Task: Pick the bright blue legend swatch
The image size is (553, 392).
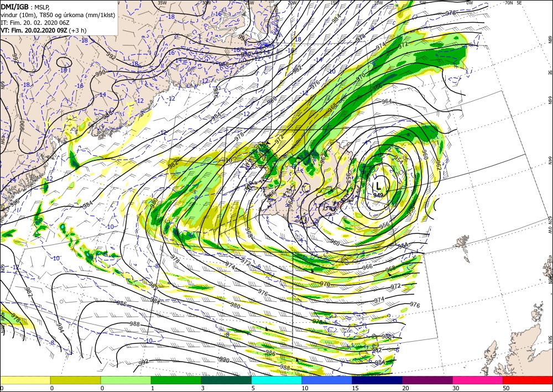Action: click(x=327, y=380)
